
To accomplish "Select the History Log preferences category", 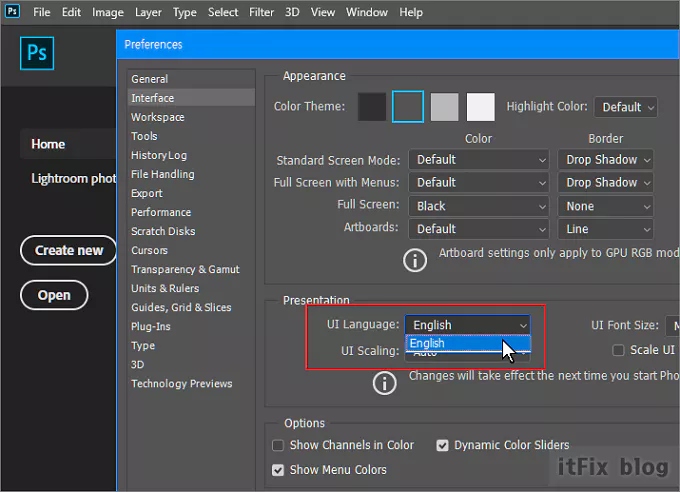I will [x=191, y=155].
